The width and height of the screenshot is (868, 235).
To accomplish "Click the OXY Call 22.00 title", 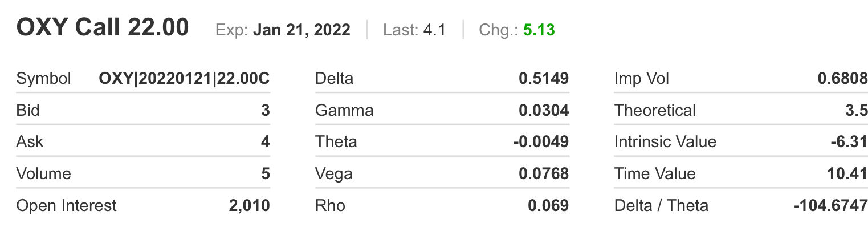I will (103, 27).
